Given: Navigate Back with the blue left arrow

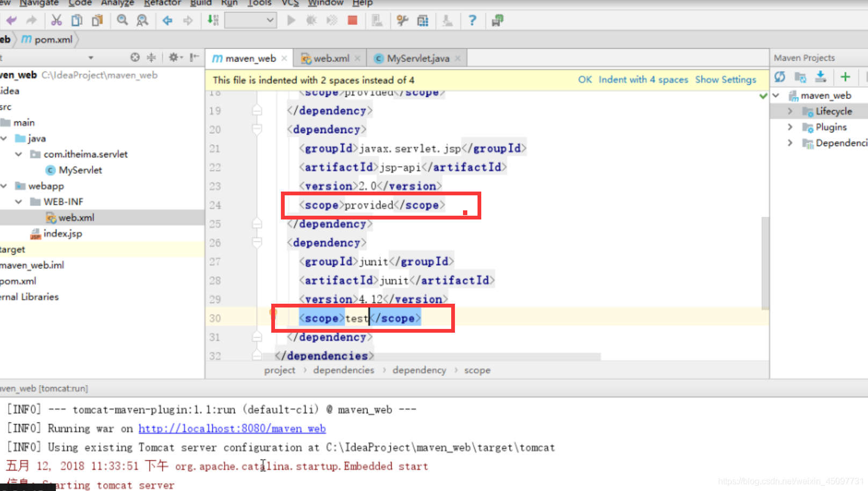Looking at the screenshot, I should [x=168, y=21].
